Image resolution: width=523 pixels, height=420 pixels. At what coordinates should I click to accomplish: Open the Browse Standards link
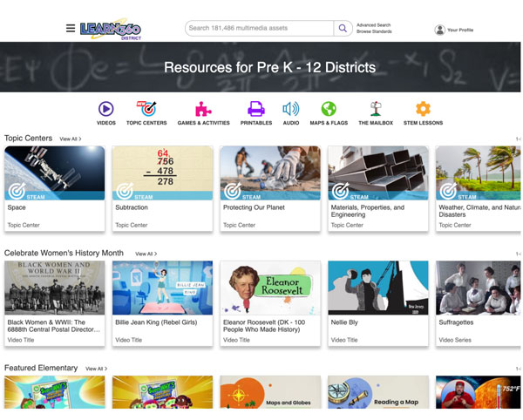click(374, 32)
